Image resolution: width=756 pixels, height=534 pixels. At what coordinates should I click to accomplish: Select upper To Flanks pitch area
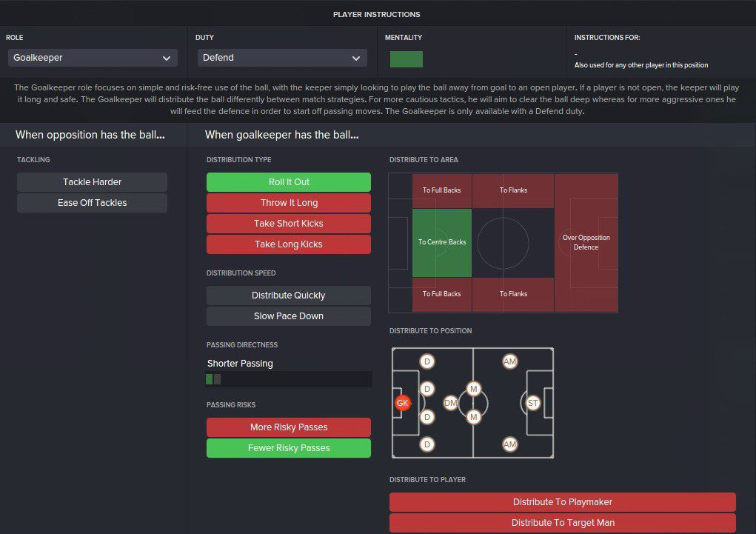coord(513,190)
